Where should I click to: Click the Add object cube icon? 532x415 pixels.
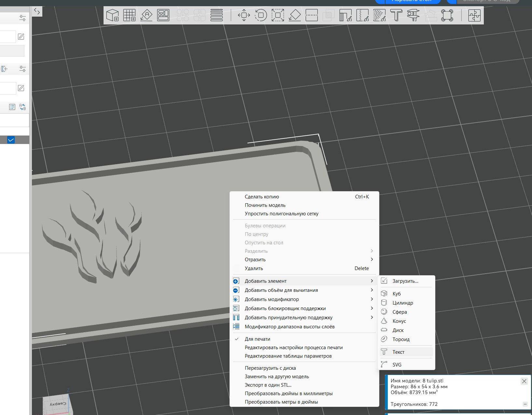tap(113, 15)
